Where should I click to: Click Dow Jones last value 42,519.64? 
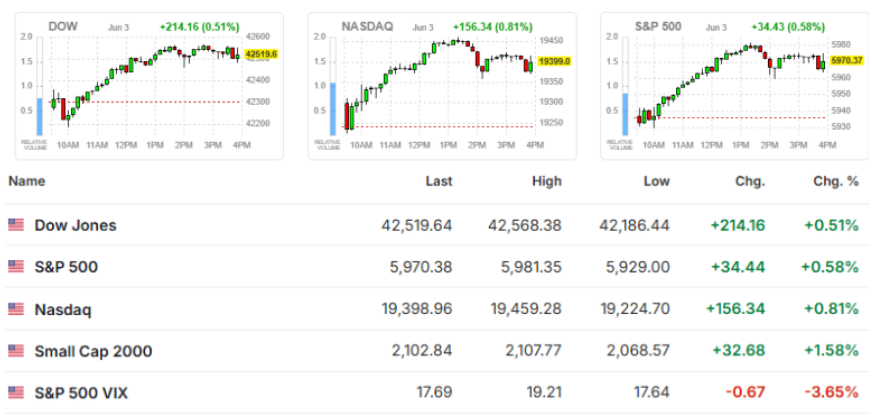[x=417, y=225]
